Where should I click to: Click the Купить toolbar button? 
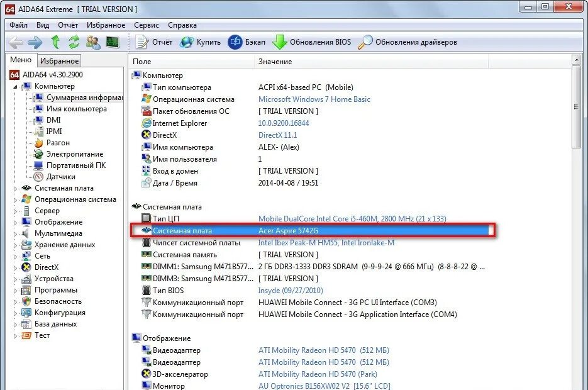pos(200,42)
